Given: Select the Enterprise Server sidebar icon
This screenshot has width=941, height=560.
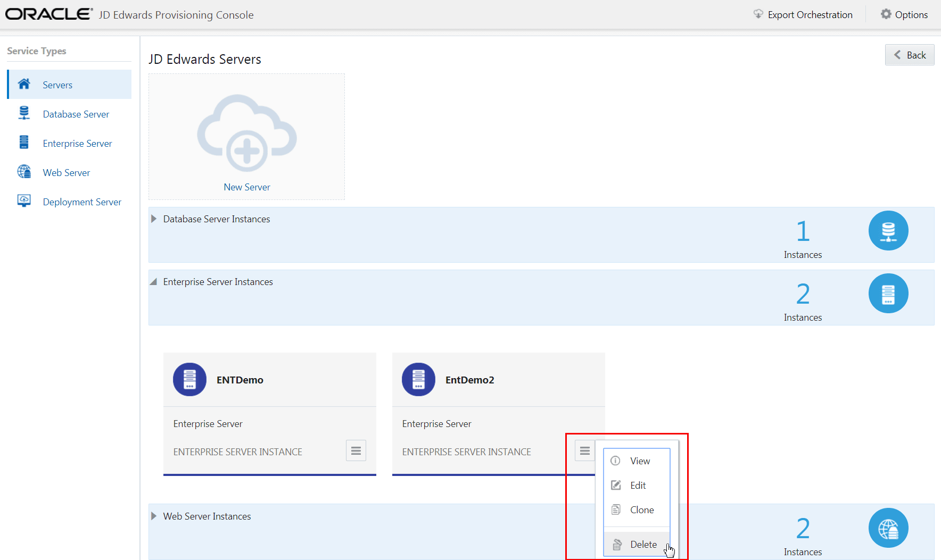Looking at the screenshot, I should (24, 143).
